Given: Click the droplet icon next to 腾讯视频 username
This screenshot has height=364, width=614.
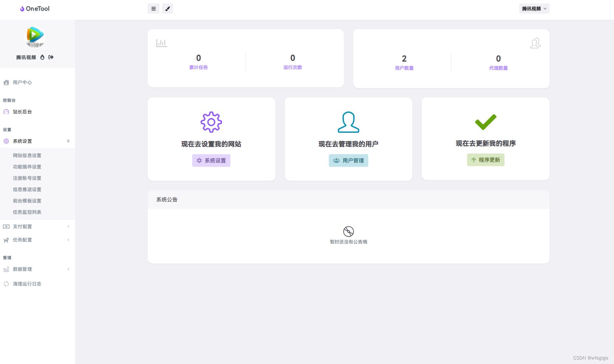Looking at the screenshot, I should (42, 57).
